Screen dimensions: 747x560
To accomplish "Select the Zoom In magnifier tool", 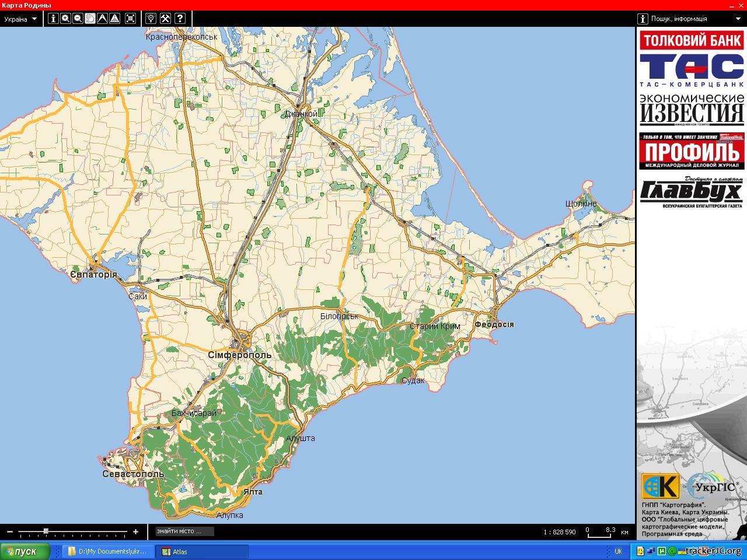I will pos(65,19).
